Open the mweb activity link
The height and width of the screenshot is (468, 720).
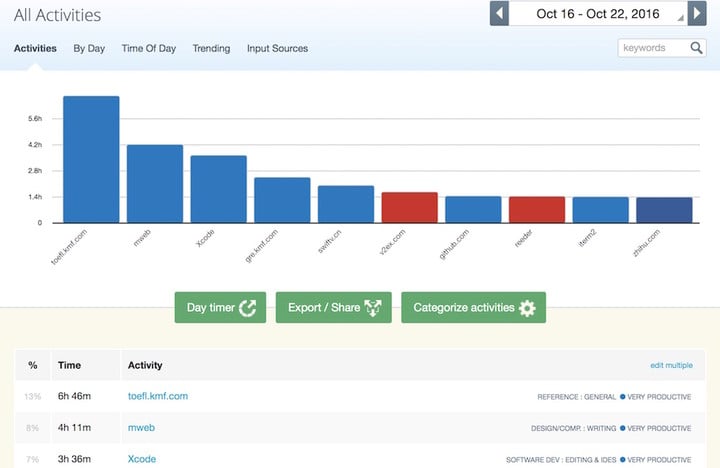coord(141,428)
